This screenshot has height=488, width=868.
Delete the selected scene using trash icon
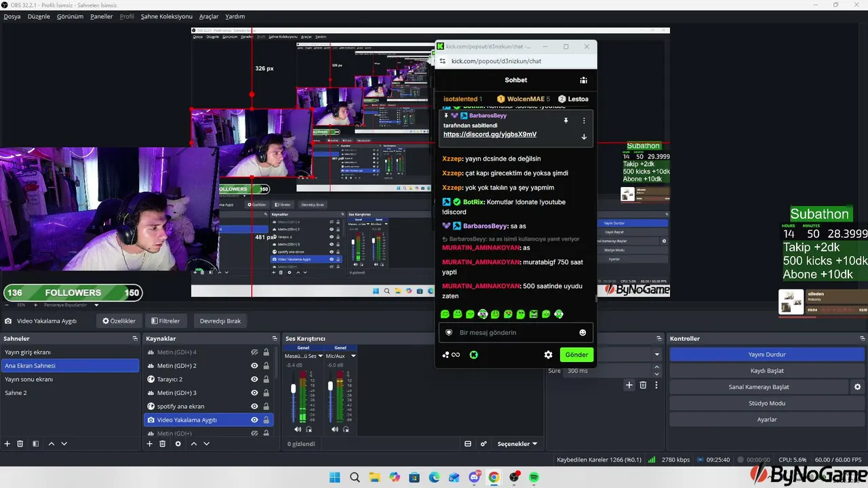tap(20, 444)
